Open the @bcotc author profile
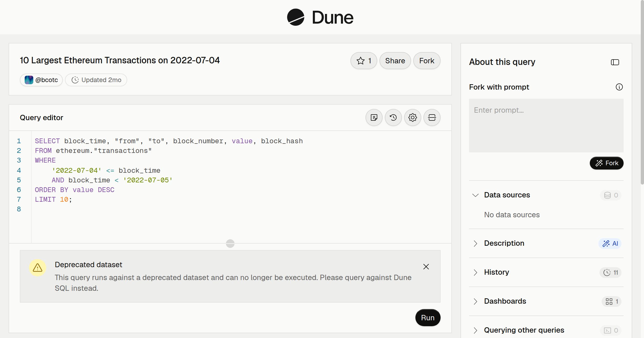 coord(41,80)
